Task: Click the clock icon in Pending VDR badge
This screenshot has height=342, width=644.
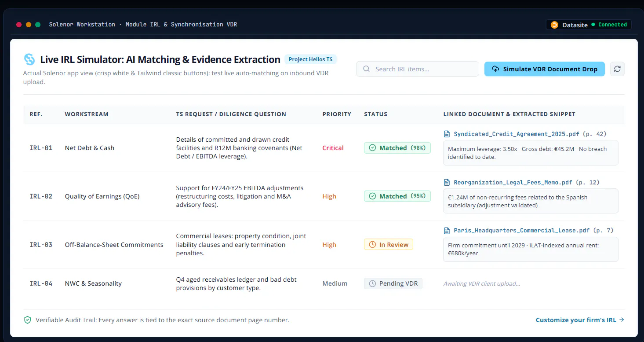Action: (372, 283)
